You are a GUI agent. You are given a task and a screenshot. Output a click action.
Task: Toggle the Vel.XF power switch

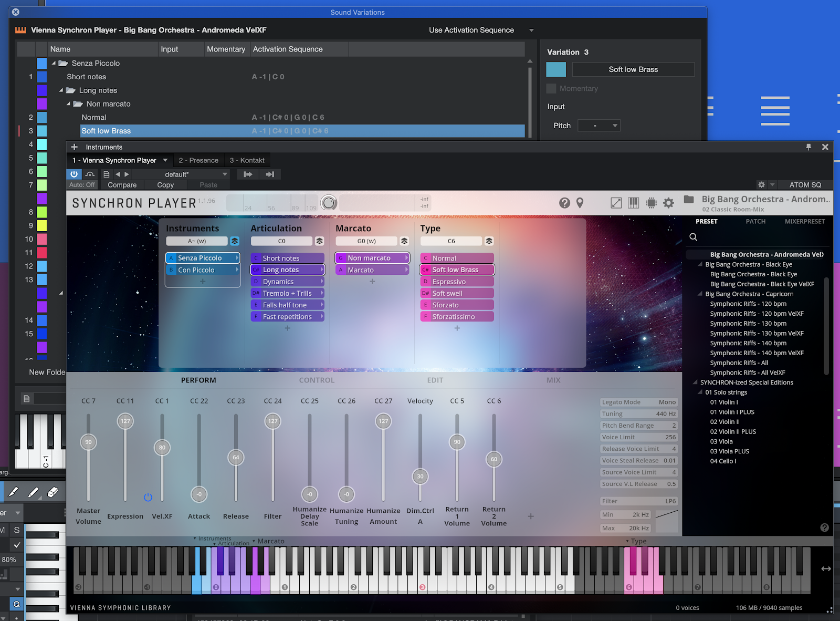click(148, 497)
